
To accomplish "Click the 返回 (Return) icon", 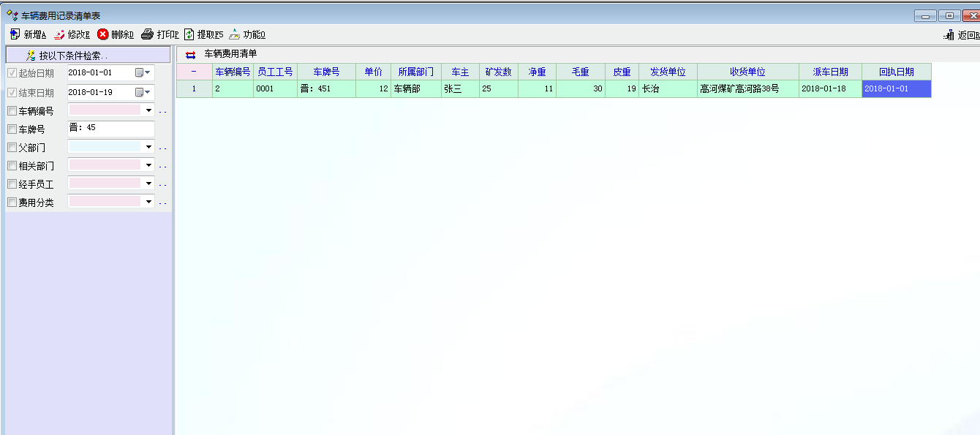I will click(x=949, y=35).
